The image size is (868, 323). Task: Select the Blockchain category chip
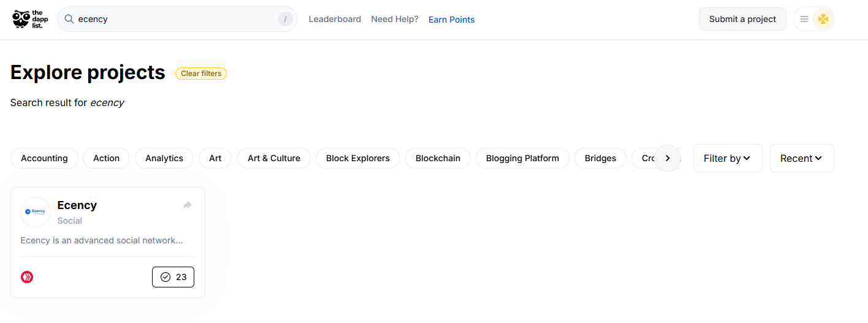point(438,158)
